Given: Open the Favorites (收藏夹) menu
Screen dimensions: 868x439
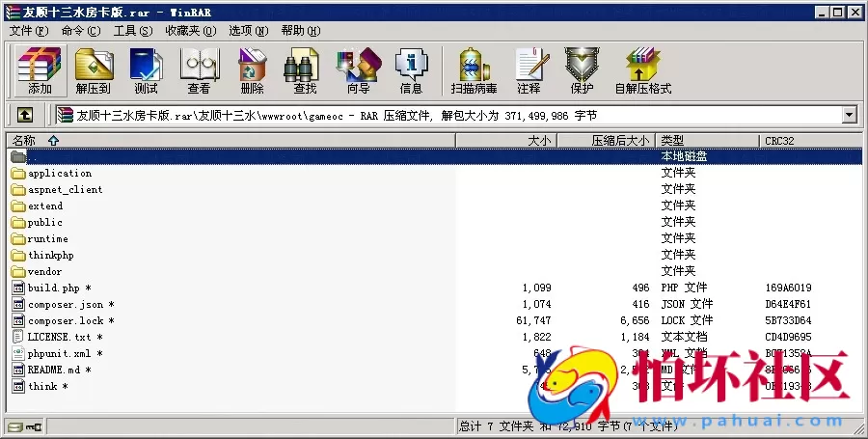Looking at the screenshot, I should point(190,31).
